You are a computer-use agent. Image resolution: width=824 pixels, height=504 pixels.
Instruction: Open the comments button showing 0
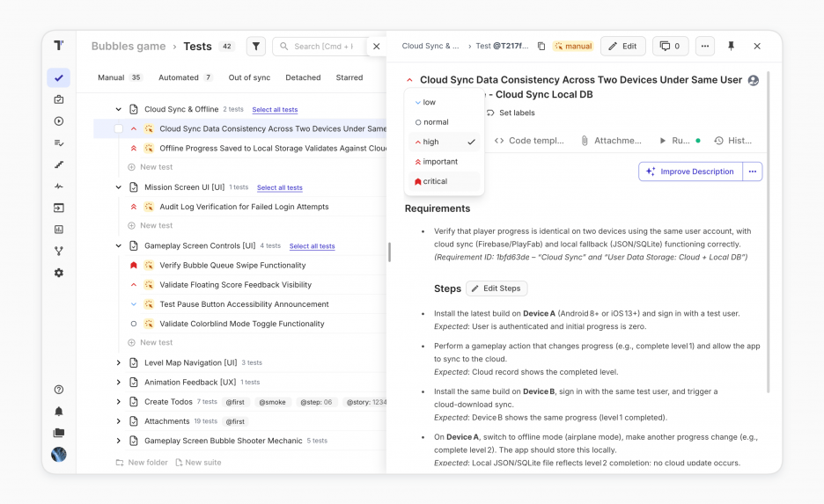tap(670, 47)
